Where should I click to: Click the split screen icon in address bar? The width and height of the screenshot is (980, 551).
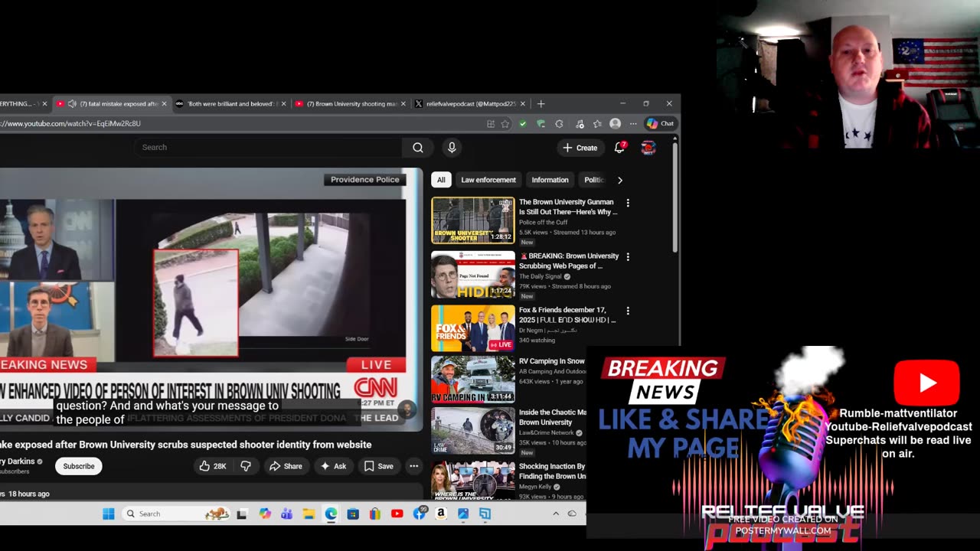pyautogui.click(x=491, y=123)
